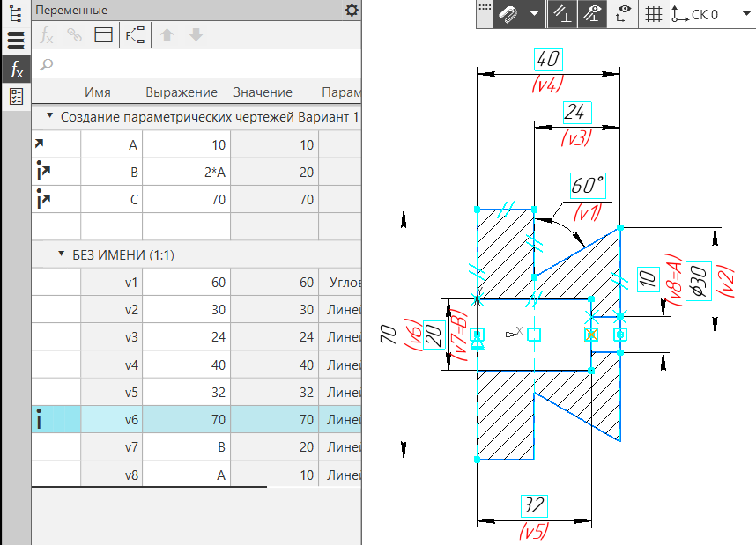
Task: Click the external variable arrow icon for A
Action: 40,144
